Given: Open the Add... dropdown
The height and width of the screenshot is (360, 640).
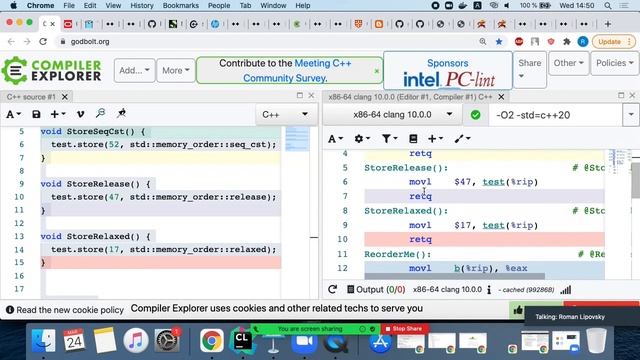Looking at the screenshot, I should click(134, 70).
